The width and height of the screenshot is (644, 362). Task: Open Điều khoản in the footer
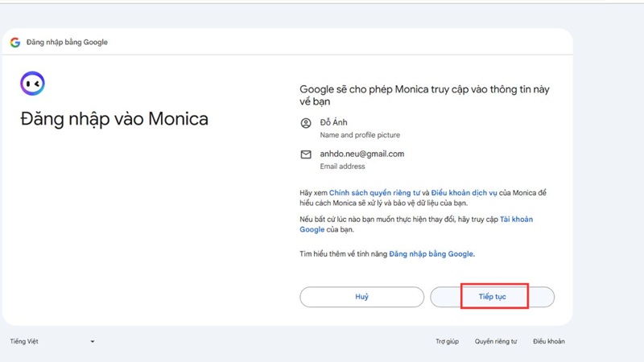click(548, 341)
